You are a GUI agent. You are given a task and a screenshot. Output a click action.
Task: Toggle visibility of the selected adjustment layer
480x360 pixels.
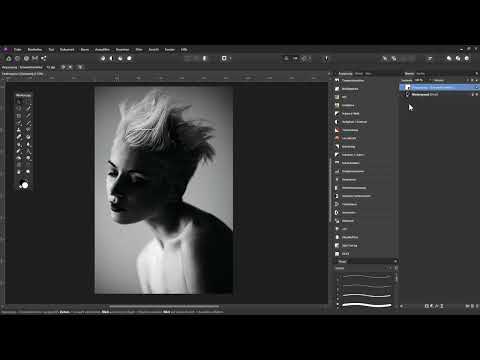click(476, 87)
